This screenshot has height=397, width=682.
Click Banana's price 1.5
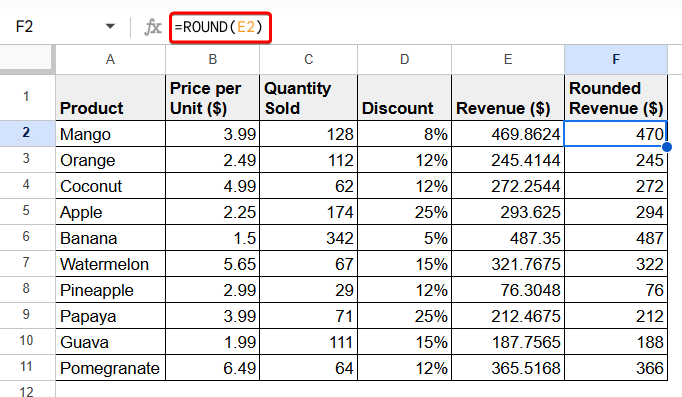coord(213,237)
